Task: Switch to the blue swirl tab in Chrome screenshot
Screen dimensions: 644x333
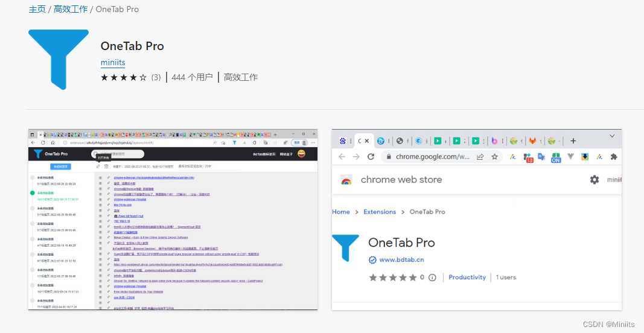Action: point(381,141)
